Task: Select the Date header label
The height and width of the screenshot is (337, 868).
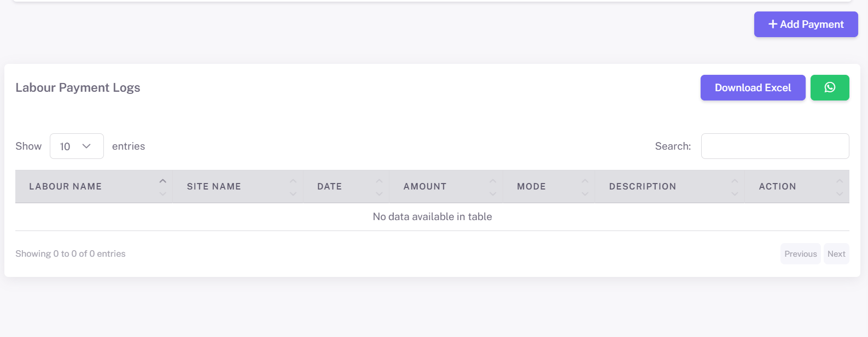Action: pos(329,187)
